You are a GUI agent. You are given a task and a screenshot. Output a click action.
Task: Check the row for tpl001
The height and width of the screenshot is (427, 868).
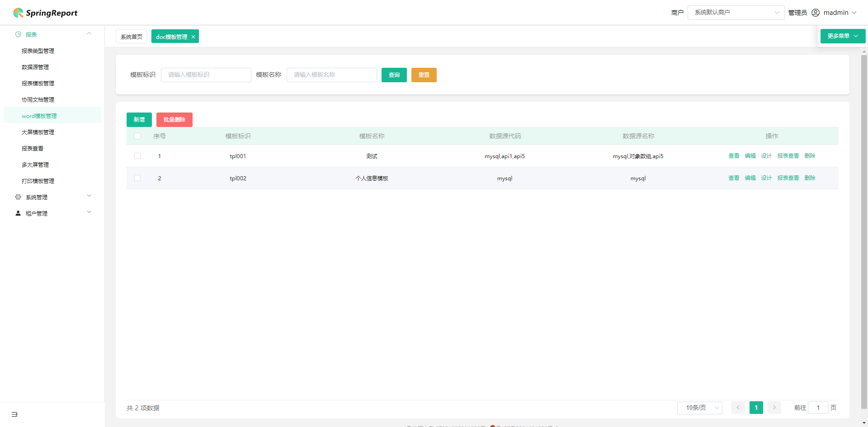[137, 156]
